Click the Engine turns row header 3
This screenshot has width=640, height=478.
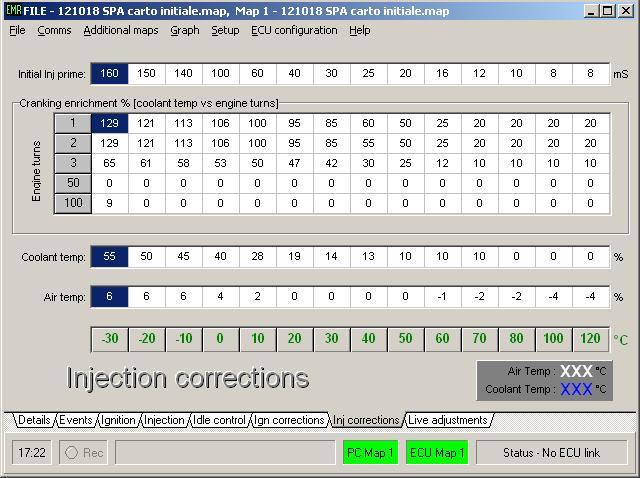tap(73, 163)
